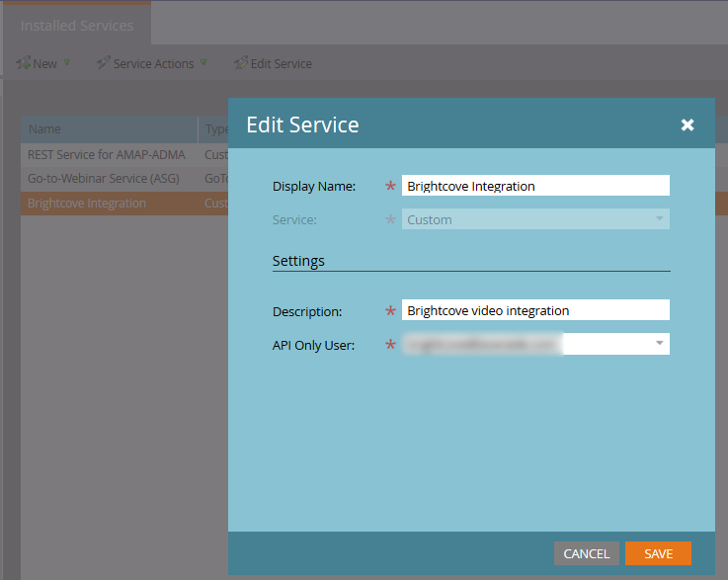
Task: Click the Description input field
Action: [535, 310]
